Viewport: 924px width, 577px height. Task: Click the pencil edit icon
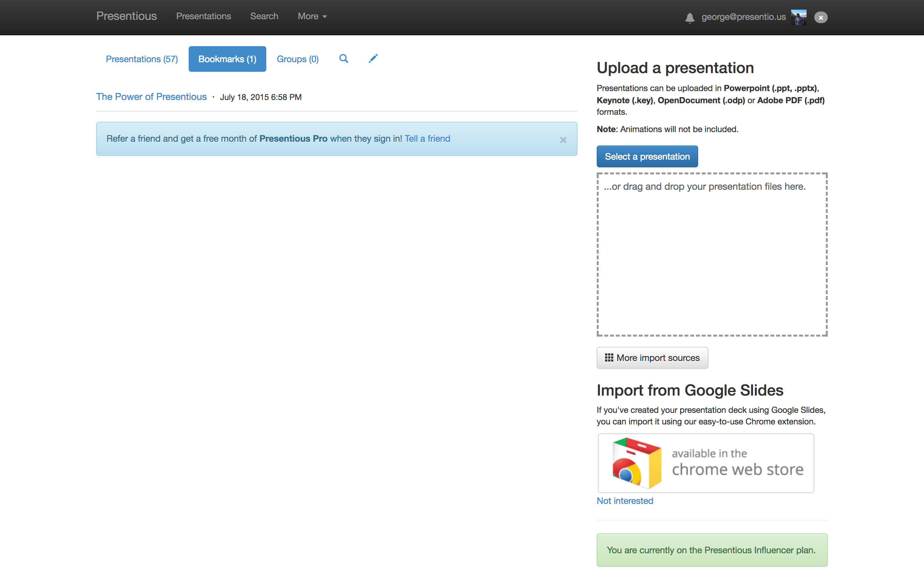click(373, 58)
